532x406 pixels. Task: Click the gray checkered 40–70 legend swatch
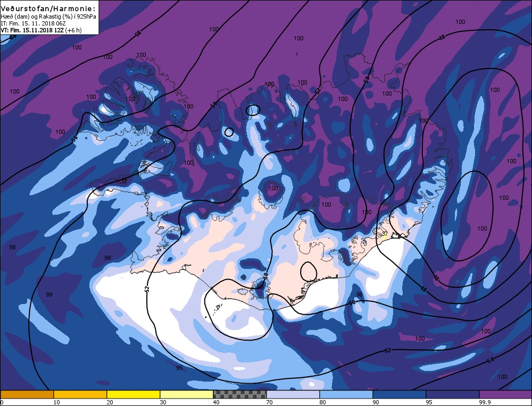coord(240,394)
